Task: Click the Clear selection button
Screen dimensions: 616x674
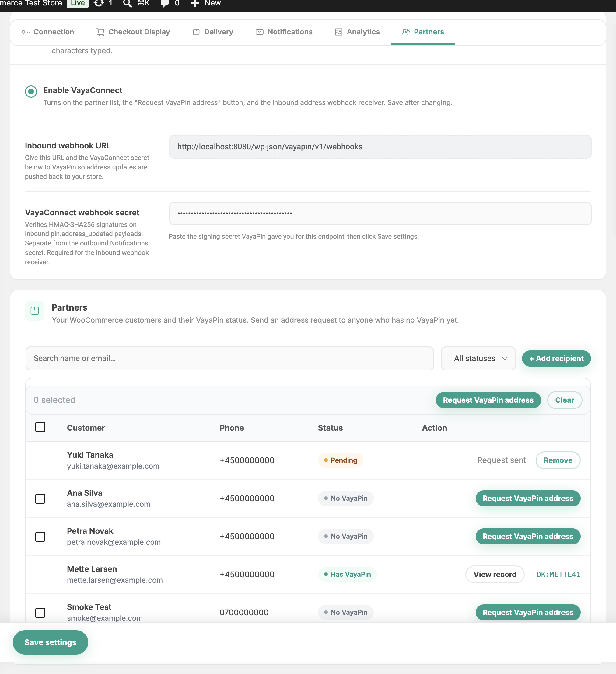Action: tap(565, 400)
